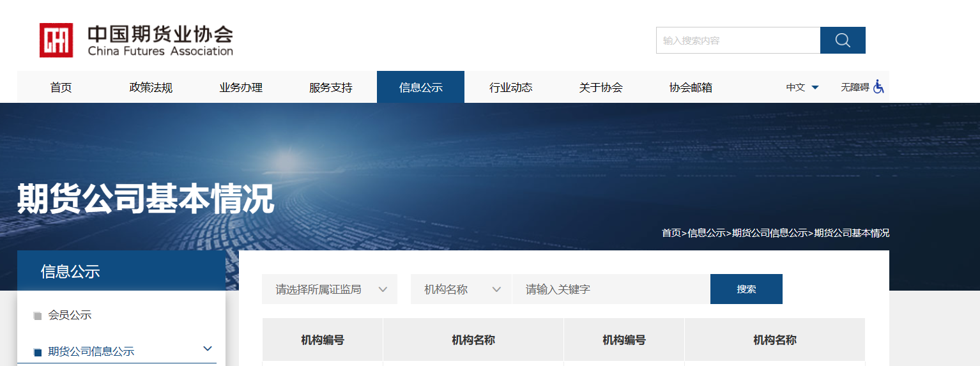
Task: Open the 行业动态 navigation menu
Action: pos(510,88)
